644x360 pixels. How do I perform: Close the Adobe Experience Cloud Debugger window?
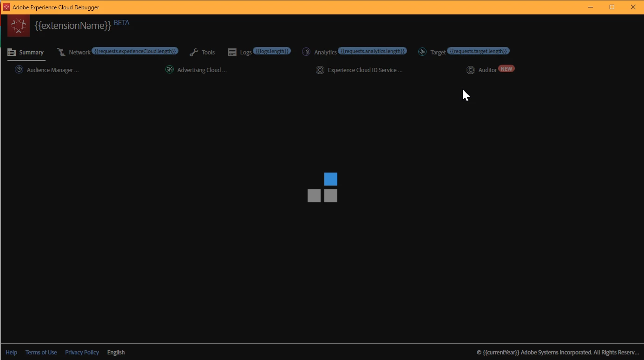click(x=633, y=7)
